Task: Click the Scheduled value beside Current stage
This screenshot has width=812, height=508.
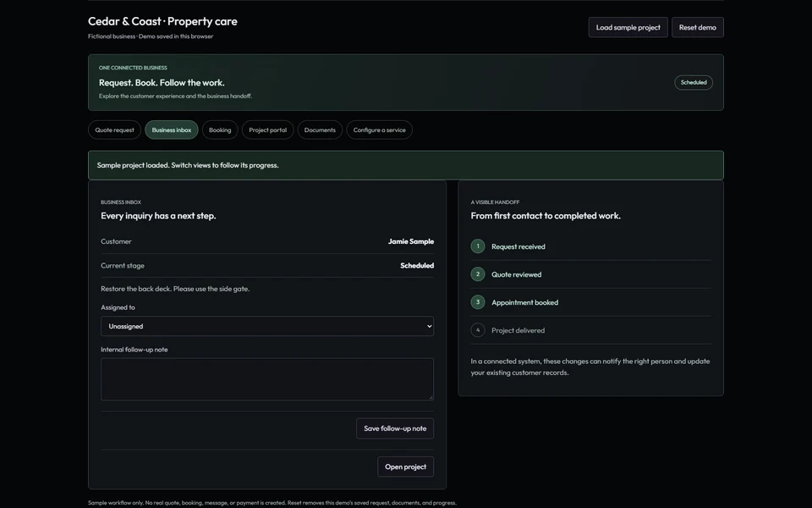Action: pyautogui.click(x=417, y=265)
